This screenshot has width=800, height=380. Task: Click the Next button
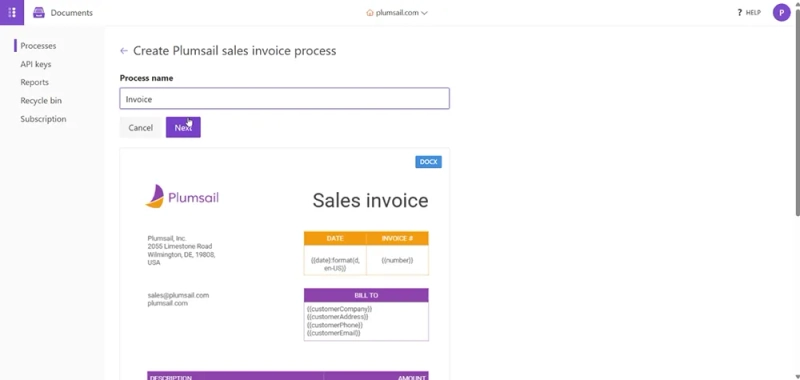coord(183,128)
